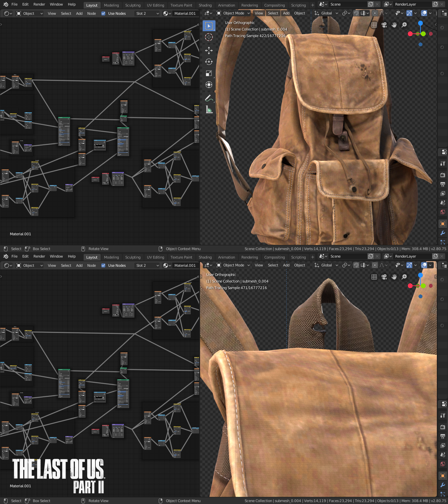
Task: Open Object Mode dropdown in lower viewport
Action: click(x=233, y=265)
